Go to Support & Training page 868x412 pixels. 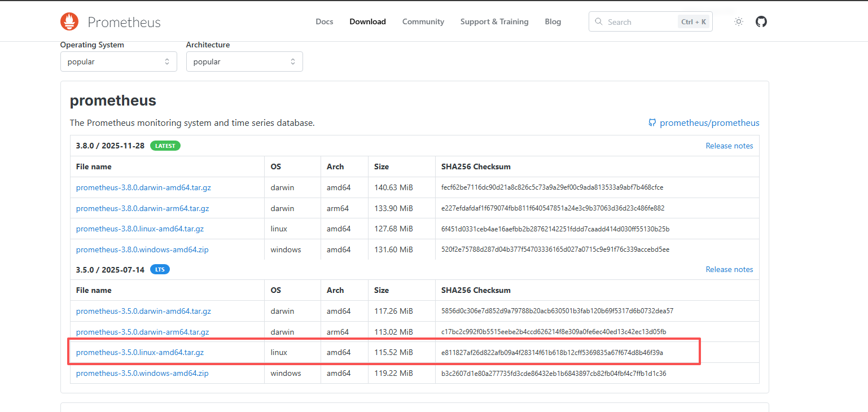tap(494, 22)
